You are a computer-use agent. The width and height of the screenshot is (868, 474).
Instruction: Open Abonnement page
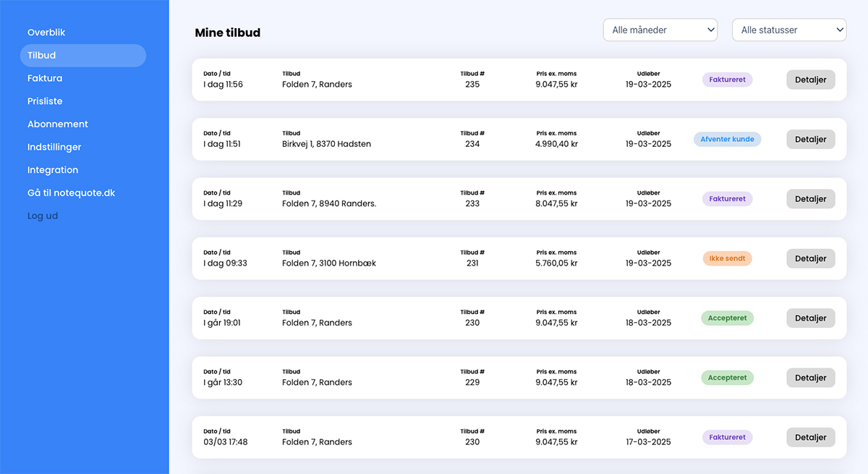pos(58,124)
